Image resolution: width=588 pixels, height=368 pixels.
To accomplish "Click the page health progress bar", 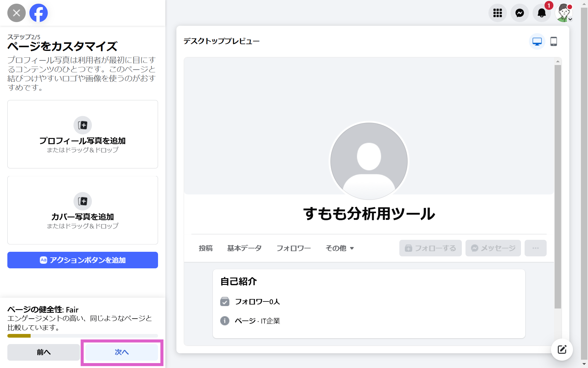I will 83,336.
